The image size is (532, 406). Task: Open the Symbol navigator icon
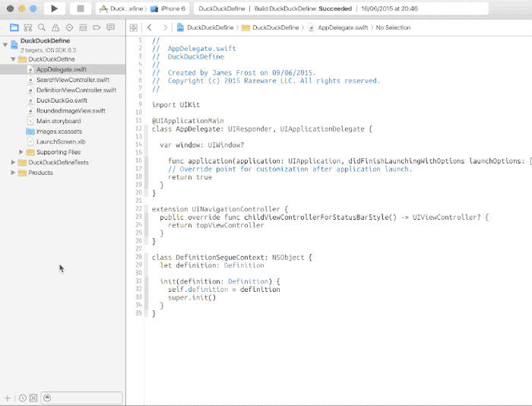[28, 27]
